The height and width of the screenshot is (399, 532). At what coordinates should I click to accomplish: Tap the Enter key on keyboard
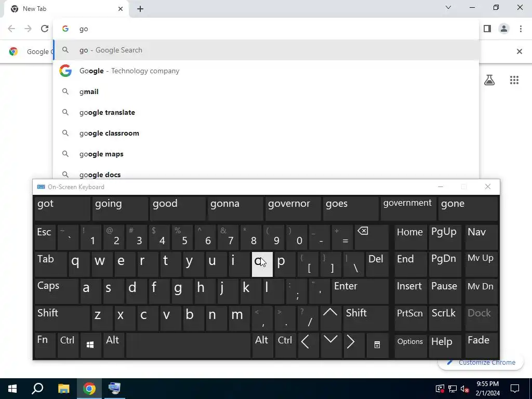coord(360,291)
